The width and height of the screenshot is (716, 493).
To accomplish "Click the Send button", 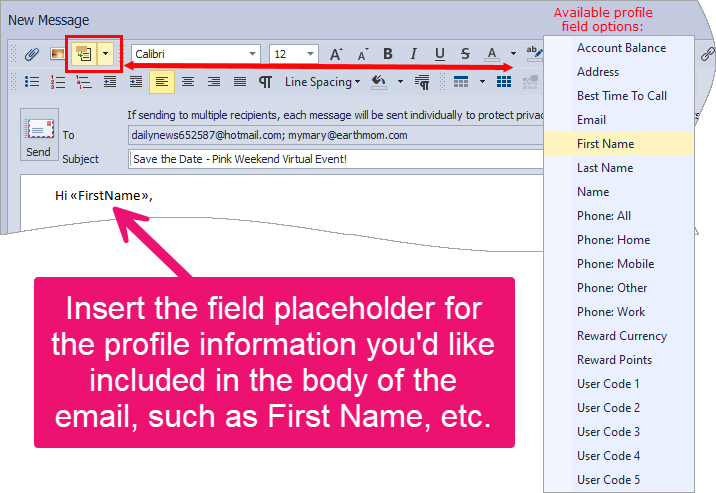I will click(x=39, y=135).
